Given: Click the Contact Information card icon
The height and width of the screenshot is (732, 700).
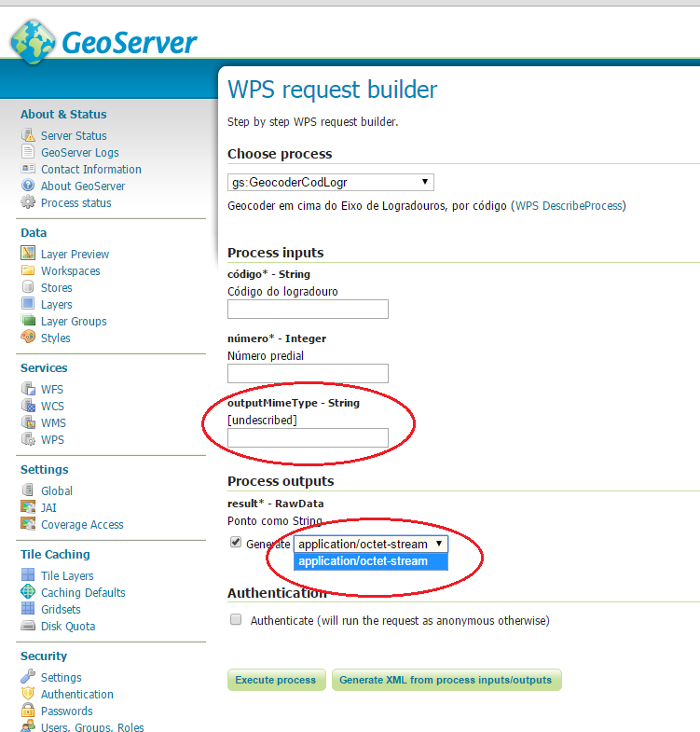Looking at the screenshot, I should [x=28, y=169].
